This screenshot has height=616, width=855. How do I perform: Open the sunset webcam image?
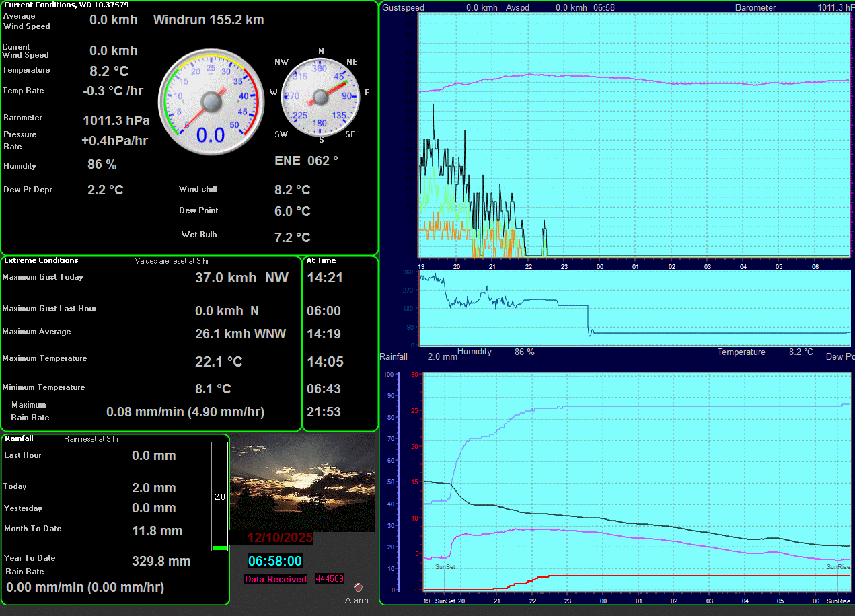pos(302,482)
